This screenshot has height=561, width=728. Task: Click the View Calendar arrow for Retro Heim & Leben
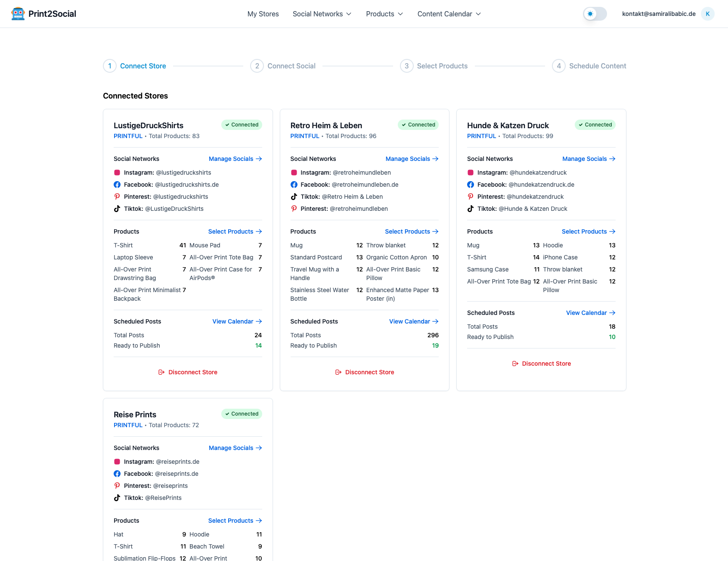tap(435, 321)
